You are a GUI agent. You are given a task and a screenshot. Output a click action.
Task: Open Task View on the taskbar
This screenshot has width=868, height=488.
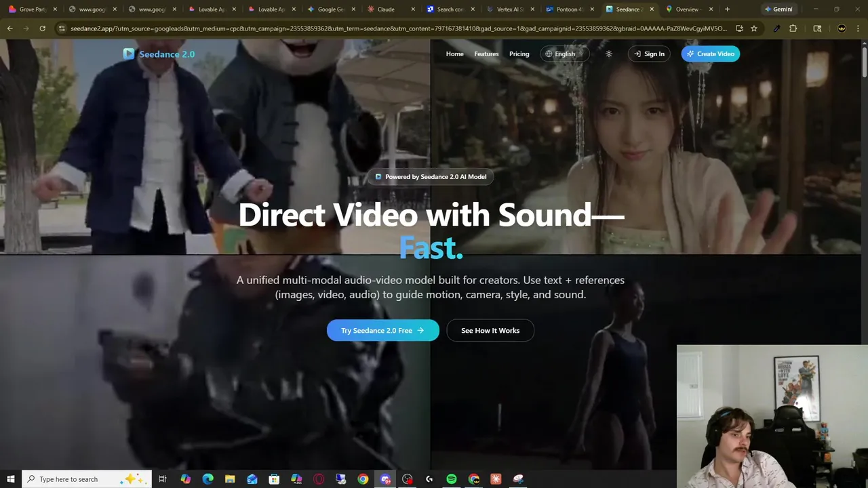(x=163, y=479)
